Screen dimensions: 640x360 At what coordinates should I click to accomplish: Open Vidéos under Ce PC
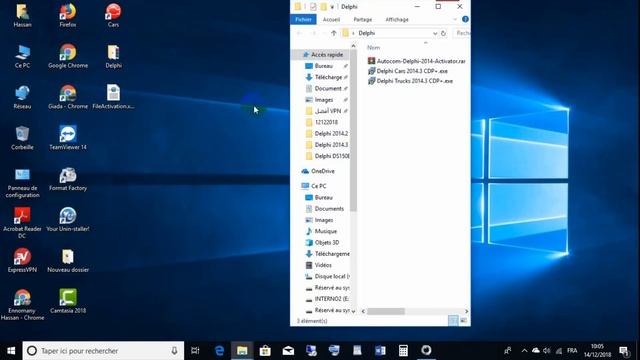[323, 265]
